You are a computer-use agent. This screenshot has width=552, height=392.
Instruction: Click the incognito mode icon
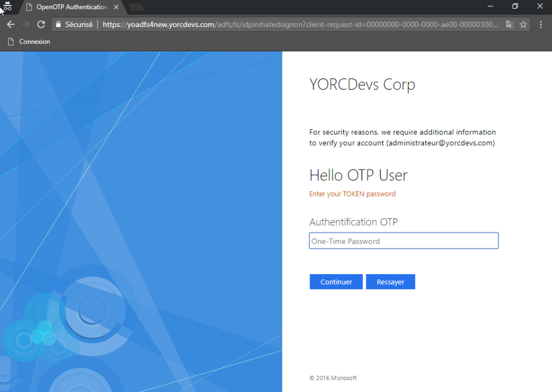(x=7, y=6)
